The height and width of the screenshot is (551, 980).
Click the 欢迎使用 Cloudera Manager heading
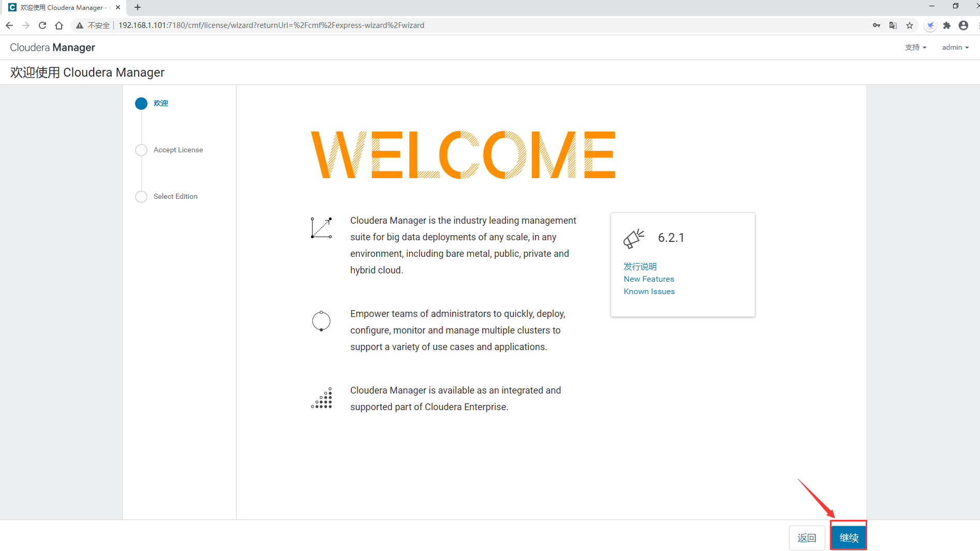click(87, 72)
